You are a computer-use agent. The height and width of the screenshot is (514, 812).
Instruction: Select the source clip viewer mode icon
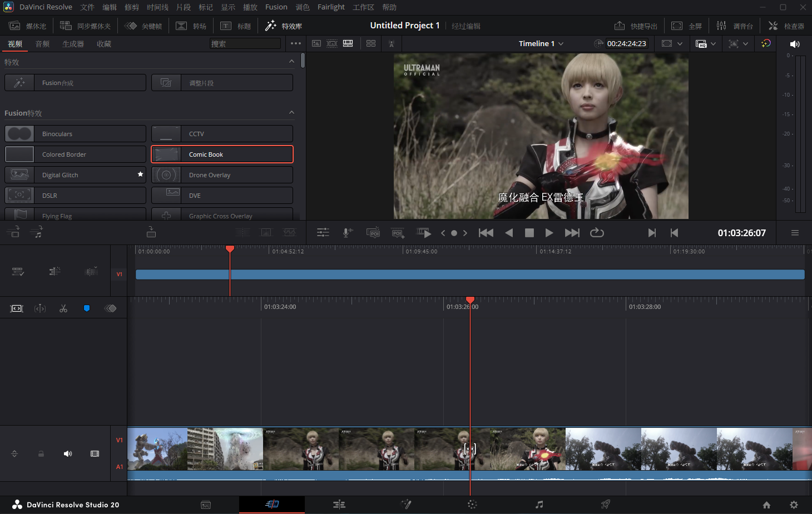click(x=316, y=43)
